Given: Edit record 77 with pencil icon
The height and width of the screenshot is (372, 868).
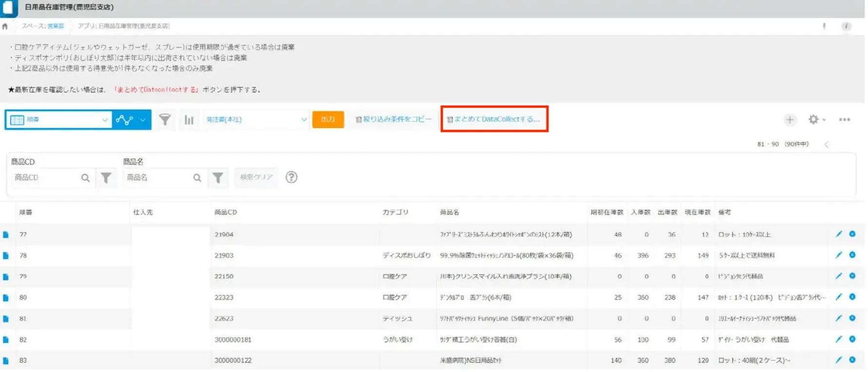Looking at the screenshot, I should [839, 234].
